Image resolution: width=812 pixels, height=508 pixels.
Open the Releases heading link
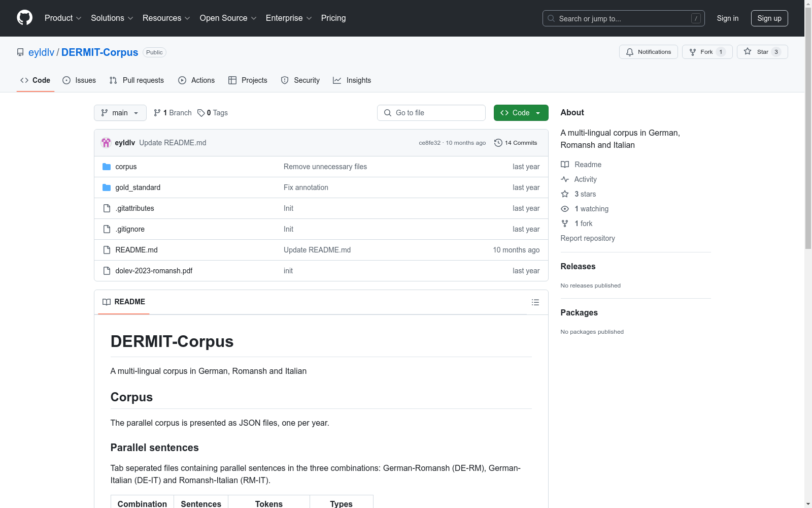pos(578,266)
